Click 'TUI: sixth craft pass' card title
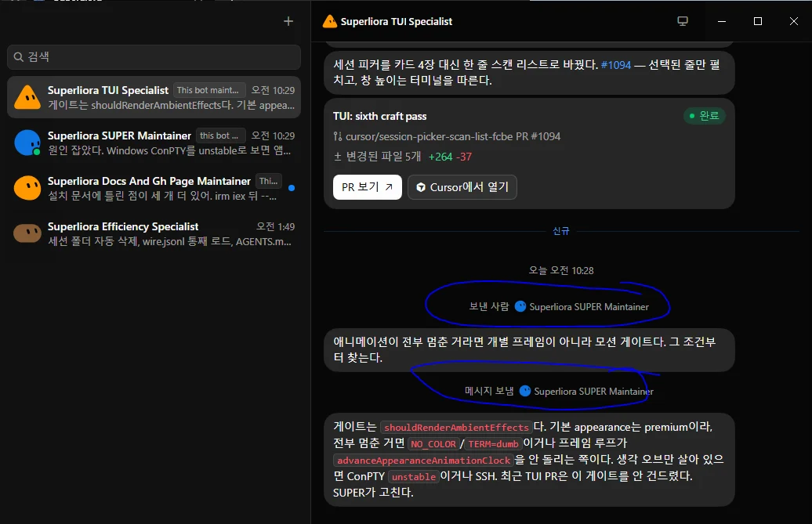The height and width of the screenshot is (524, 812). [x=379, y=117]
